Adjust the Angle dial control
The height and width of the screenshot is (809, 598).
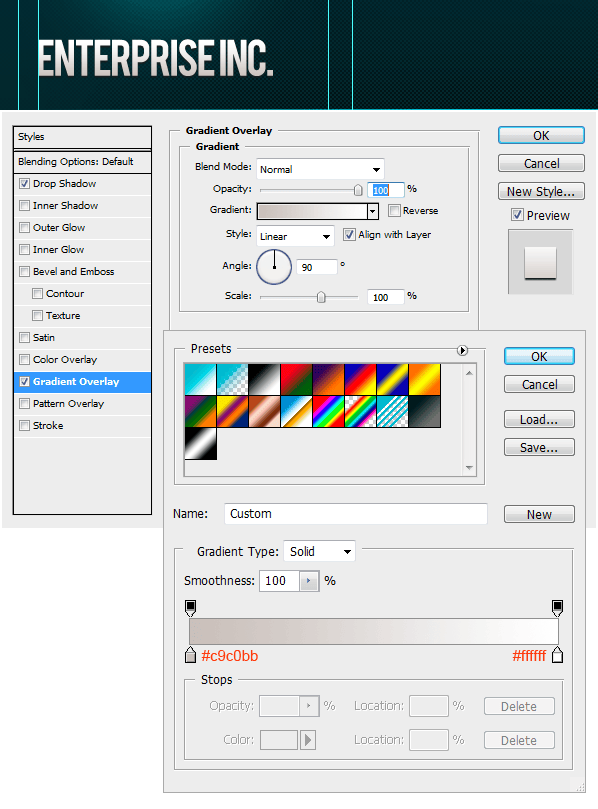274,267
